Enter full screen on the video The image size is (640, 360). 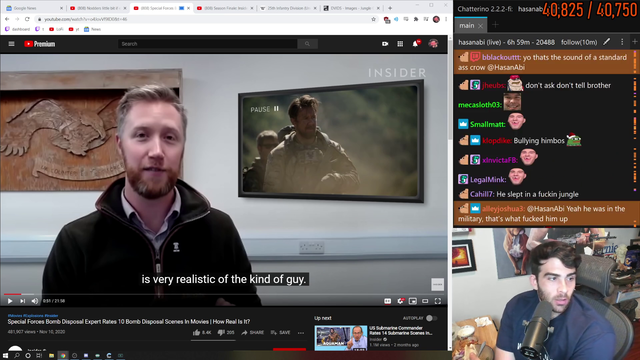click(x=438, y=301)
